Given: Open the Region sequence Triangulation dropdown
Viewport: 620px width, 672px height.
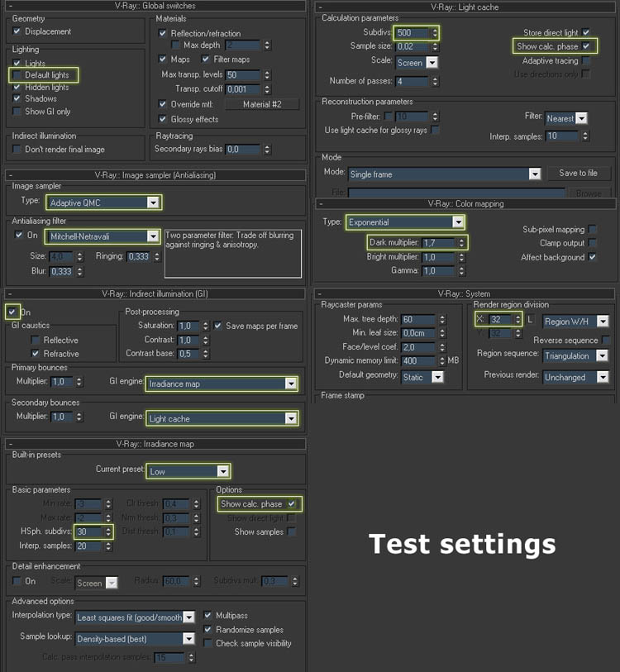Looking at the screenshot, I should [x=601, y=356].
